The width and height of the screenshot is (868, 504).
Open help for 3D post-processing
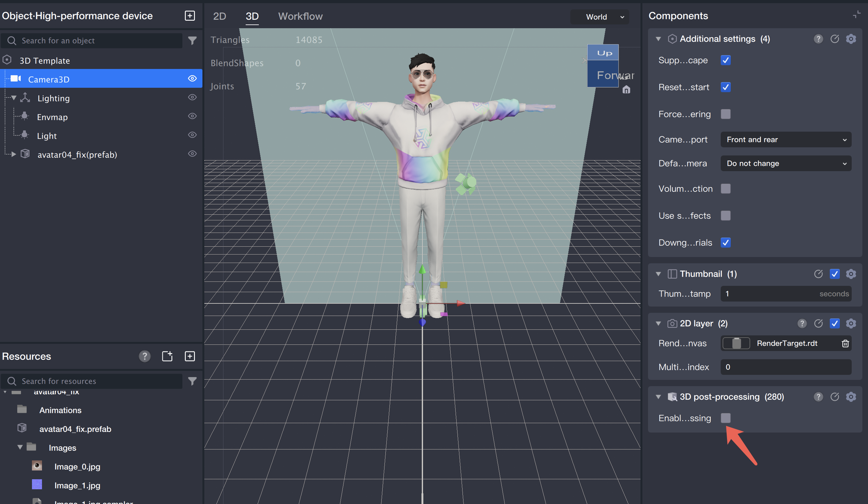[818, 397]
